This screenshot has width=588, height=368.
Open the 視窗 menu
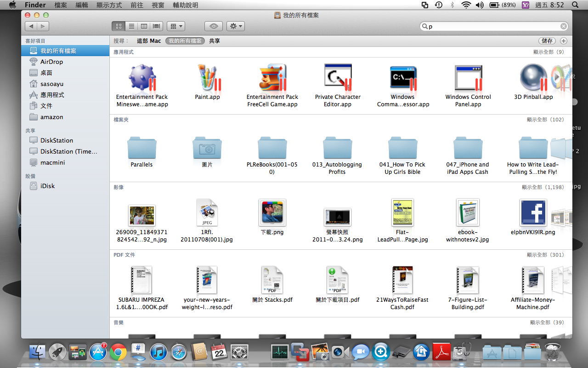(158, 5)
